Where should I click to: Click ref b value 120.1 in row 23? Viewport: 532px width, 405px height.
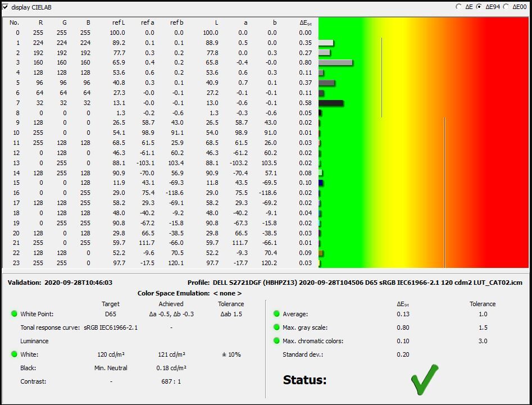click(176, 263)
